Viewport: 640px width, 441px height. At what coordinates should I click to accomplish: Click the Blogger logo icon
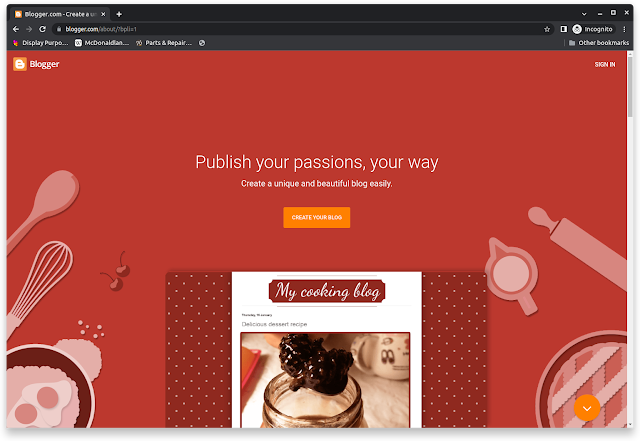tap(20, 64)
